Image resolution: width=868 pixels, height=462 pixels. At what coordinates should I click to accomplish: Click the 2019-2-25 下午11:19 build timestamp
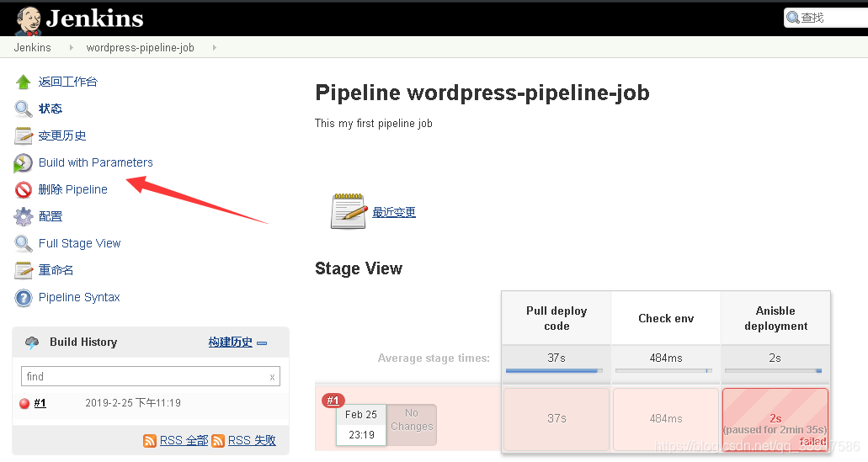(133, 403)
